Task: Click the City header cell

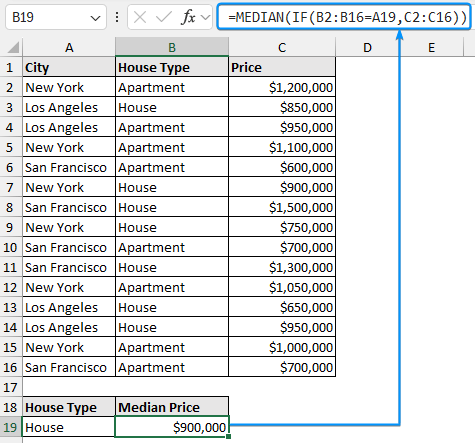Action: (x=69, y=67)
